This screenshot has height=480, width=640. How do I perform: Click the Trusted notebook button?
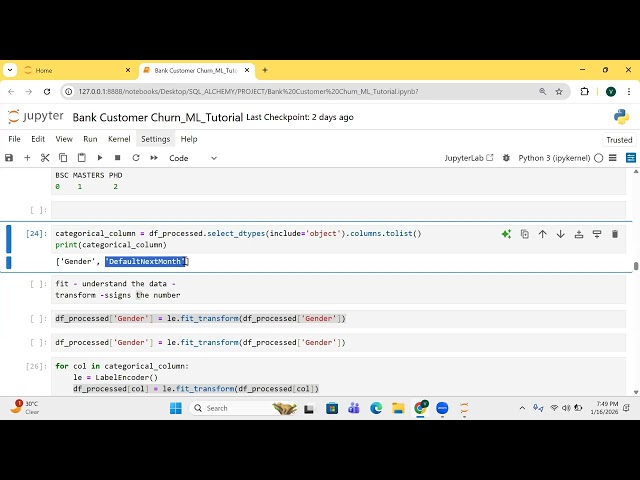619,140
